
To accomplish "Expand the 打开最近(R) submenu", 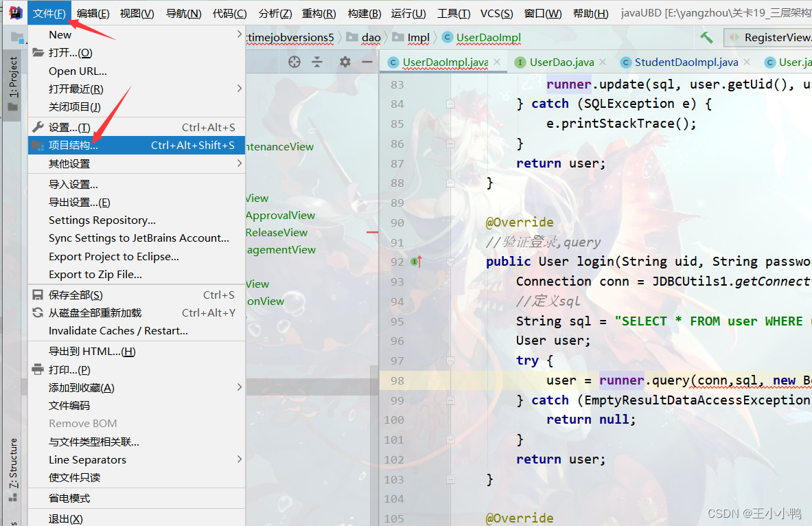I will pyautogui.click(x=137, y=89).
